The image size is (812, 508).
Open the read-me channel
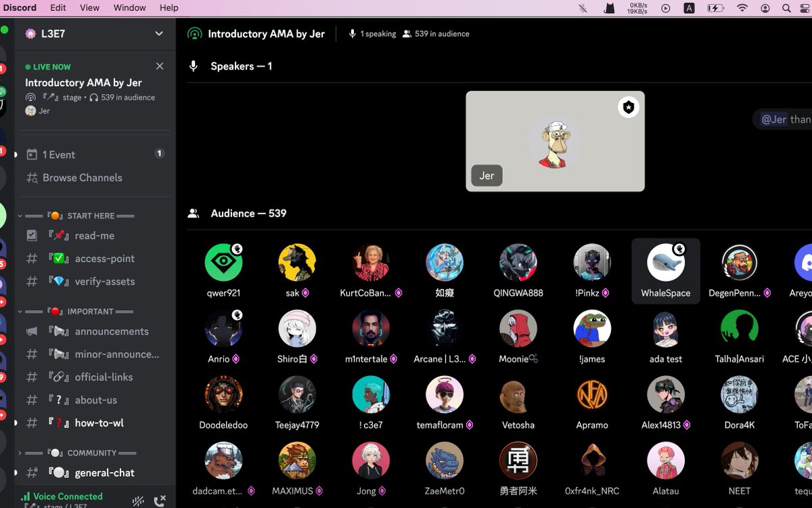click(95, 236)
